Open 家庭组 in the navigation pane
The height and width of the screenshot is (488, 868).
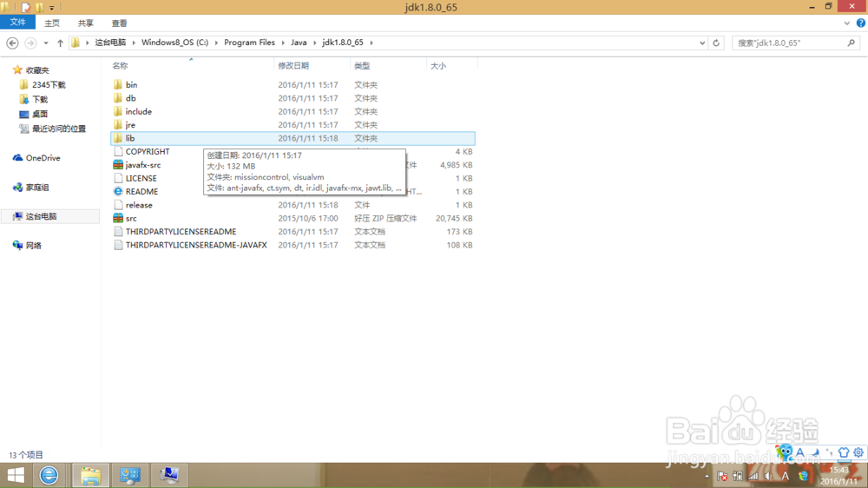coord(37,188)
